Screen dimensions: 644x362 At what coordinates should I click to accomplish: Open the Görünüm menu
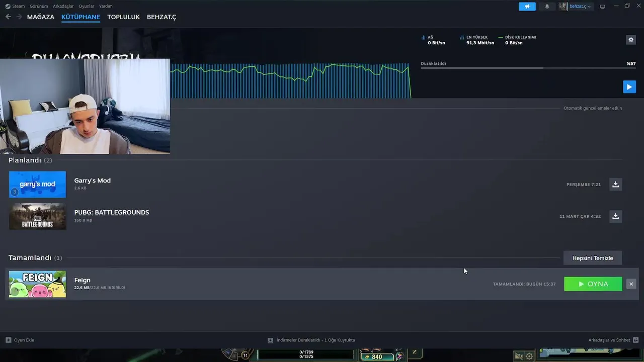(39, 7)
